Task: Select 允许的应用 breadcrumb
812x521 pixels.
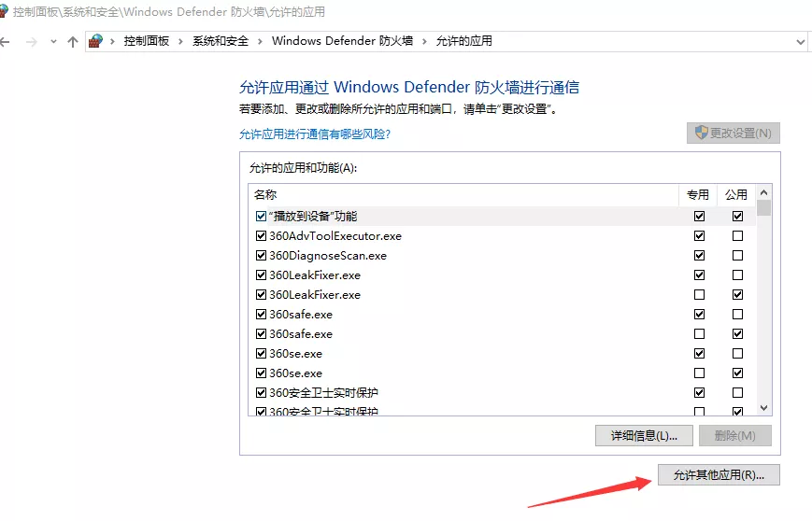Action: [x=464, y=41]
